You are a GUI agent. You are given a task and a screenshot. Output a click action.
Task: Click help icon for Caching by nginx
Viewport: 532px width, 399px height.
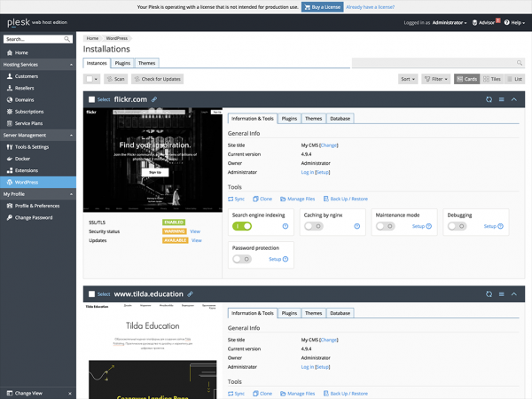click(356, 226)
